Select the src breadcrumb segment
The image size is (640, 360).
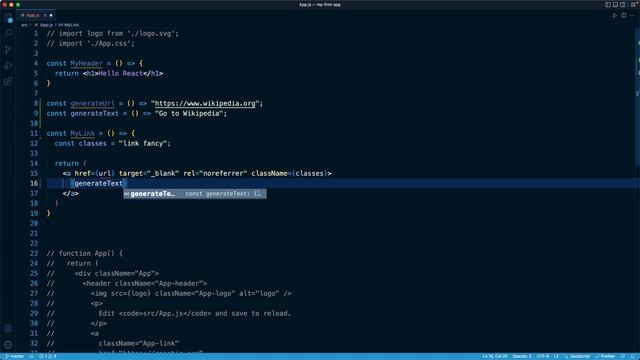pyautogui.click(x=24, y=25)
